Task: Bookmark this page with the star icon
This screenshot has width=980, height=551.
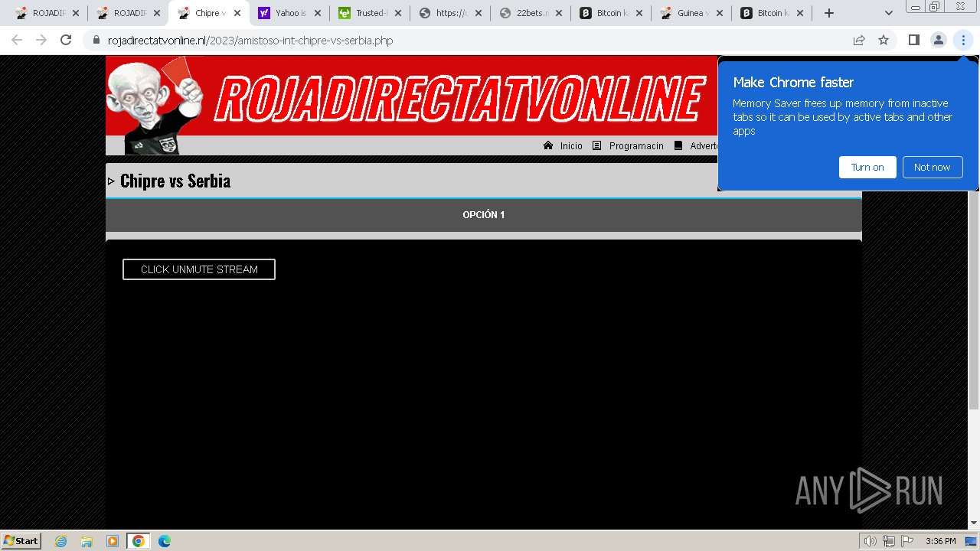Action: click(x=884, y=41)
